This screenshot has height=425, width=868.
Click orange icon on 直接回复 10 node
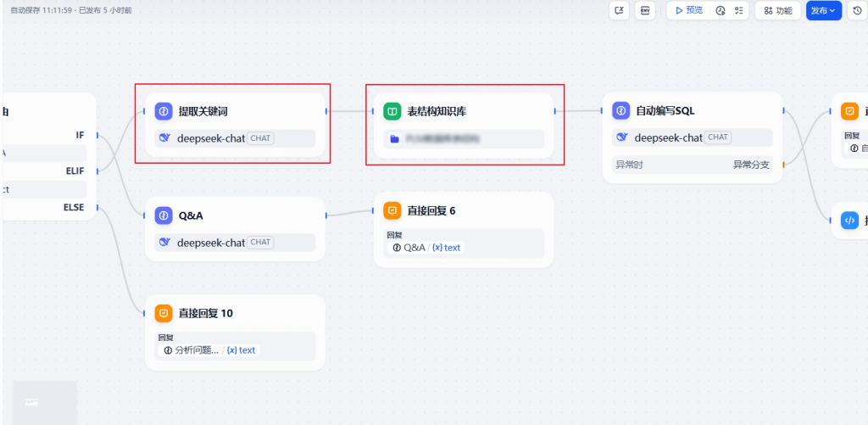tap(164, 313)
